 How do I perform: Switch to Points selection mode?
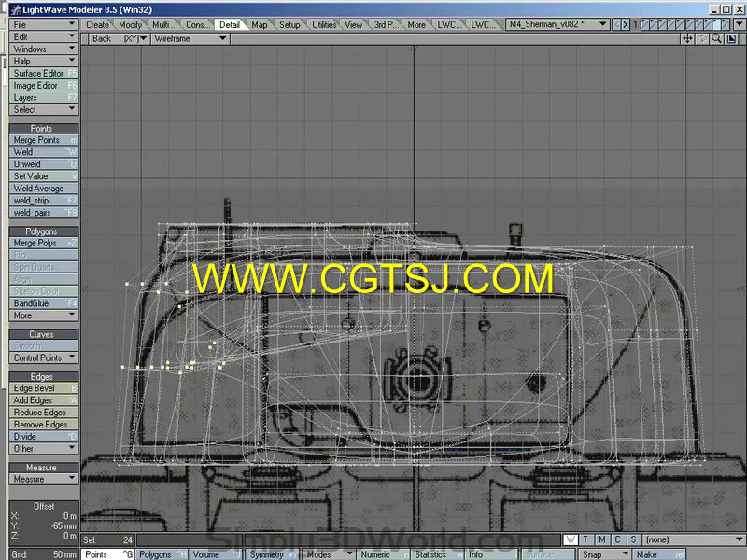click(108, 554)
